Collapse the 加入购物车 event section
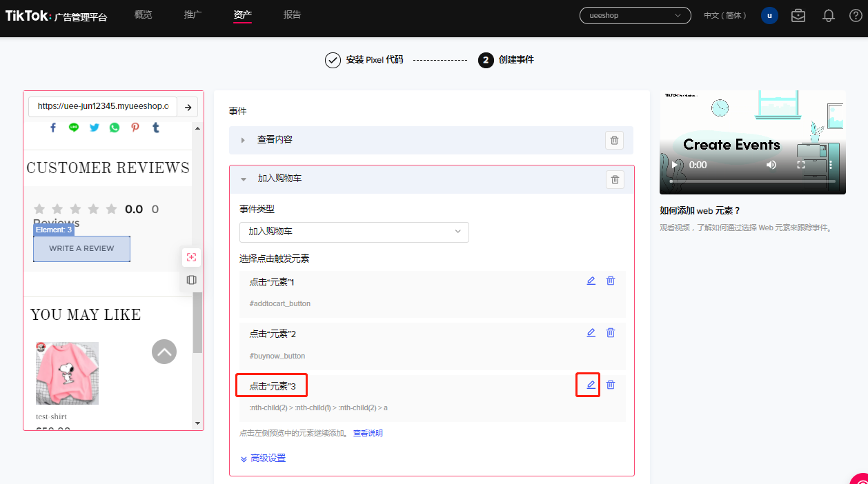 tap(244, 179)
